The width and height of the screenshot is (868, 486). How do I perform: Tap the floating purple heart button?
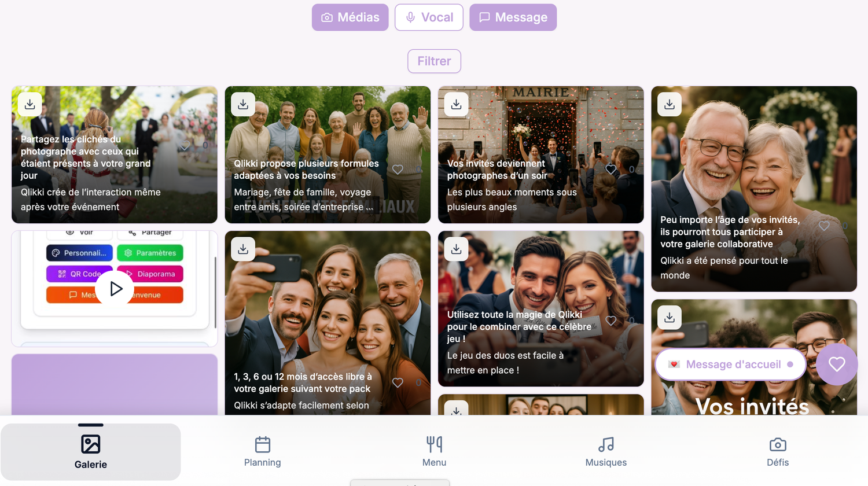point(837,365)
